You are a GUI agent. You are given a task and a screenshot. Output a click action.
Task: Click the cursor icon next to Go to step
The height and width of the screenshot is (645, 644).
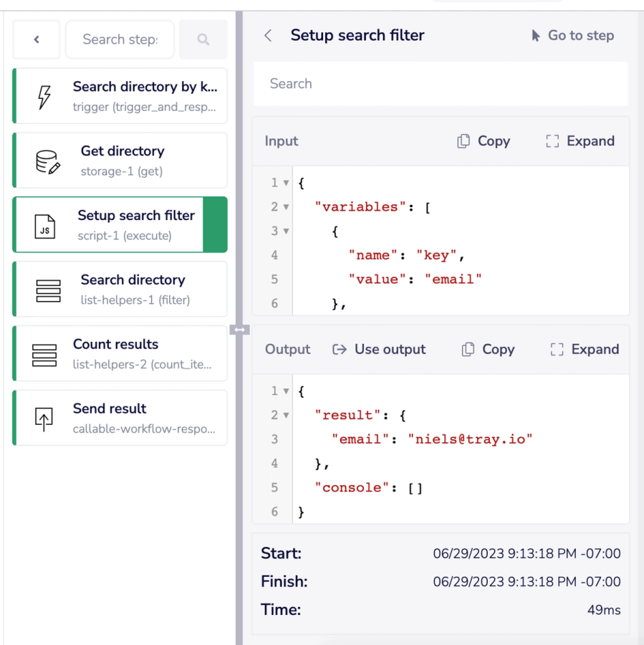(535, 36)
